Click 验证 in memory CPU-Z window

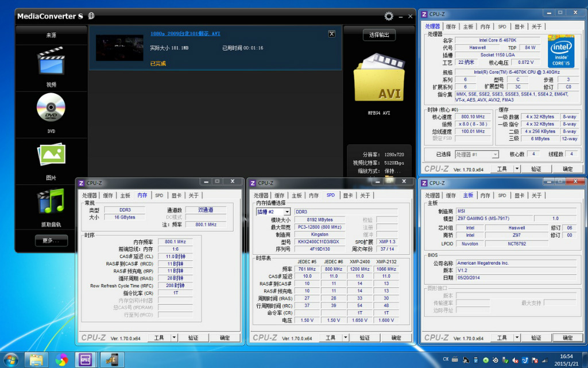(x=193, y=338)
